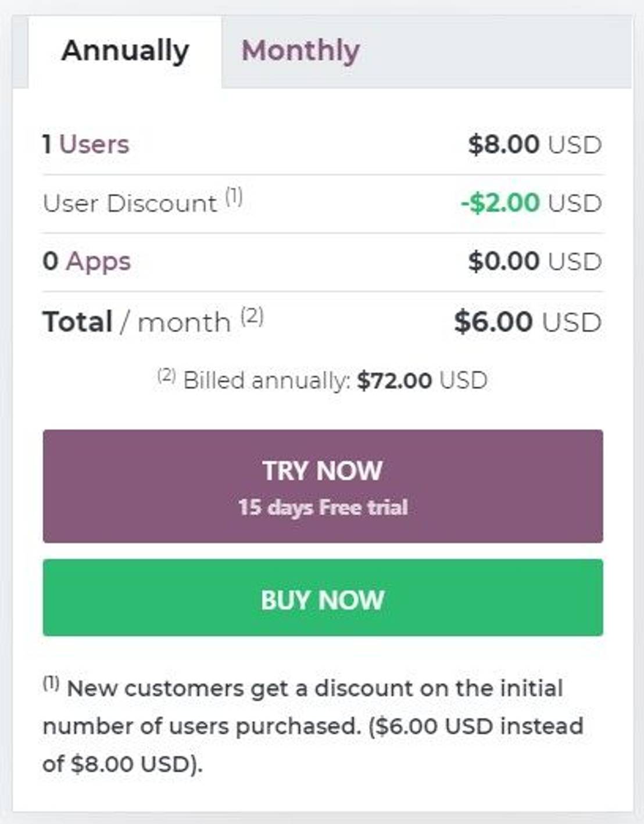This screenshot has width=644, height=824.
Task: Select the $8.00 USD user price
Action: tap(534, 144)
